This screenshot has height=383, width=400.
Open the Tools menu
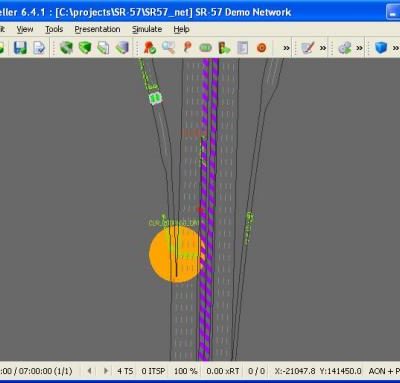pos(54,29)
